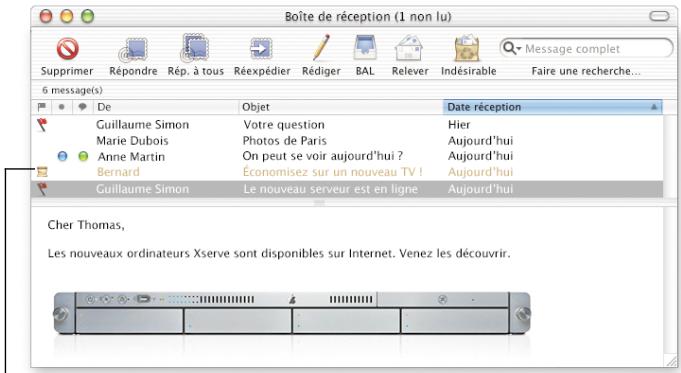
Task: Click the junk icon beside Bernard
Action: tap(42, 172)
